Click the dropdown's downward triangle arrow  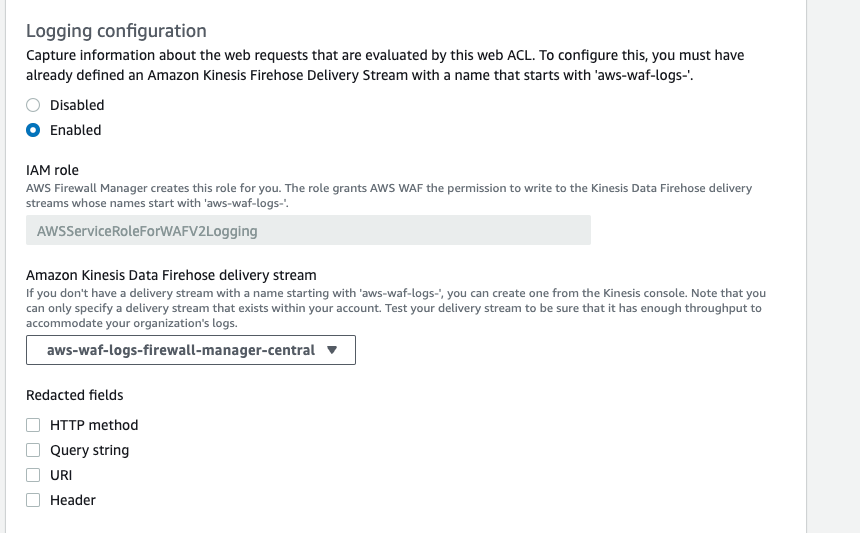point(332,350)
